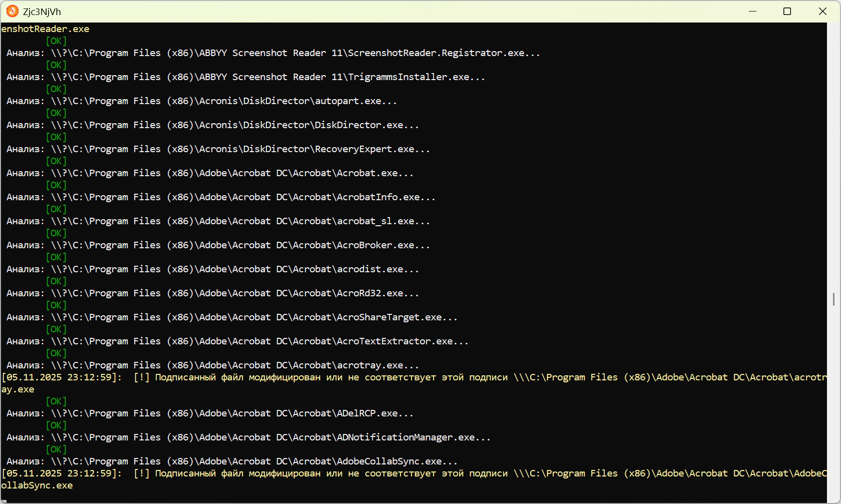Click the vertical scrollbar thumb

point(833,299)
